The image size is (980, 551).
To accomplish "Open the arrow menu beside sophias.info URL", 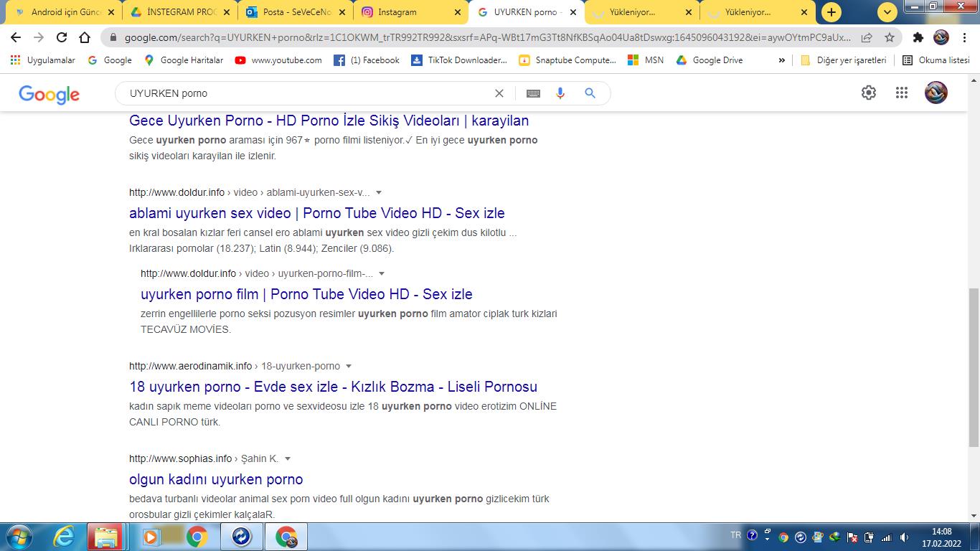I will (x=288, y=458).
